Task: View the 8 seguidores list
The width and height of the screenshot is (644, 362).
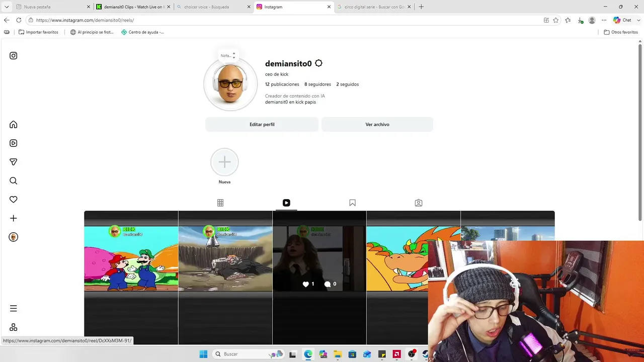Action: click(317, 84)
